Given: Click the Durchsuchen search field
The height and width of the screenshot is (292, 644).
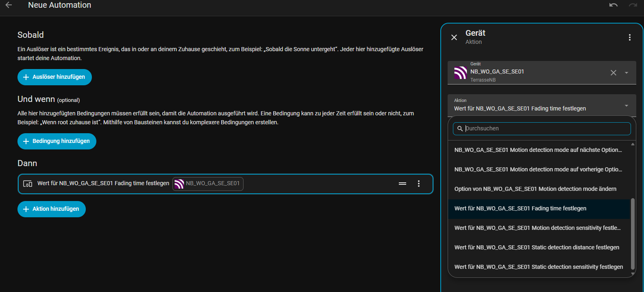Looking at the screenshot, I should 545,128.
